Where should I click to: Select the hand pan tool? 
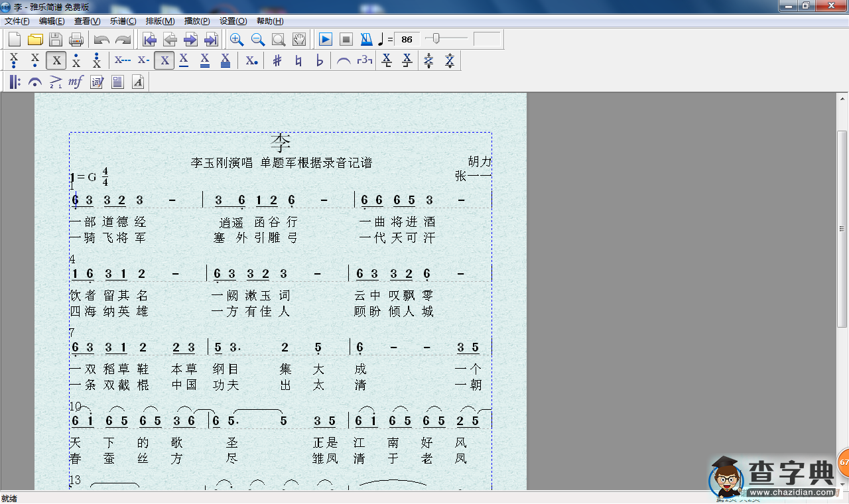pos(299,39)
